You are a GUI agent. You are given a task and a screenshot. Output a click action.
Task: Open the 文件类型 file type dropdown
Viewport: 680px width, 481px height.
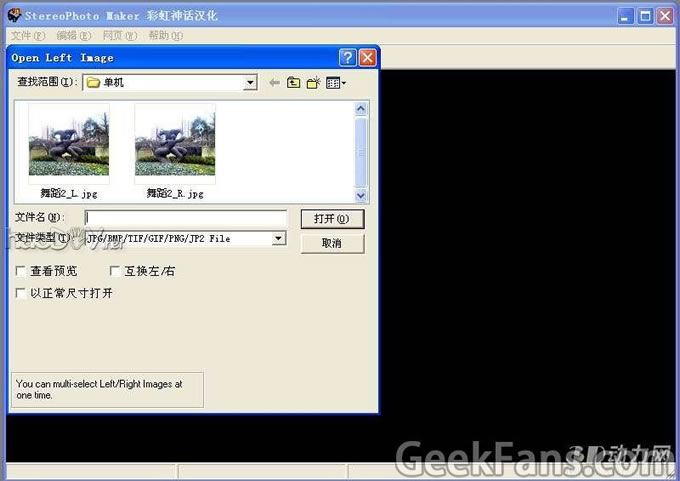click(x=279, y=238)
